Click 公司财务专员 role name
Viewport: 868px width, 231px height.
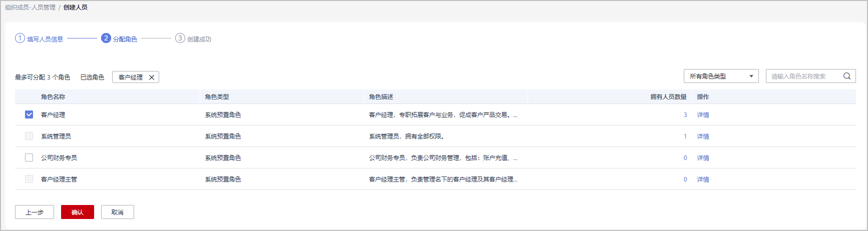(x=59, y=158)
